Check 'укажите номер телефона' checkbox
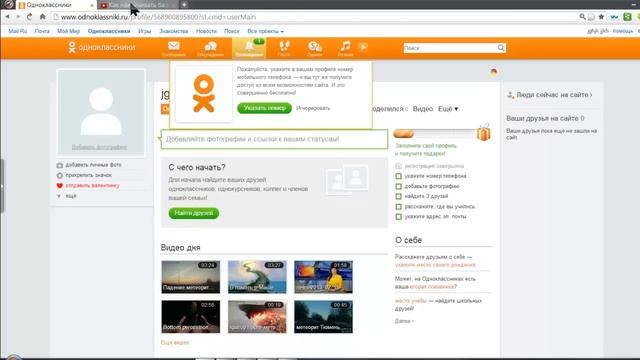640x360 pixels. coord(398,176)
